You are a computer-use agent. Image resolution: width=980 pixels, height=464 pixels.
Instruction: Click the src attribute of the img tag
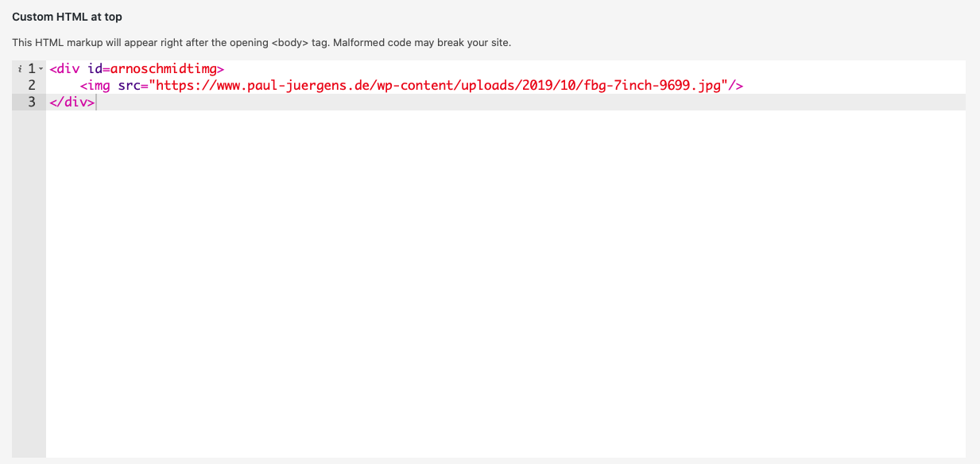pos(130,85)
